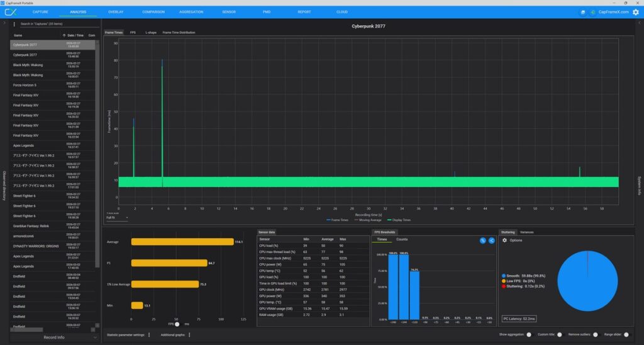Click the CapFrameX logo icon
Screen dimensions: 644x345
11,12
